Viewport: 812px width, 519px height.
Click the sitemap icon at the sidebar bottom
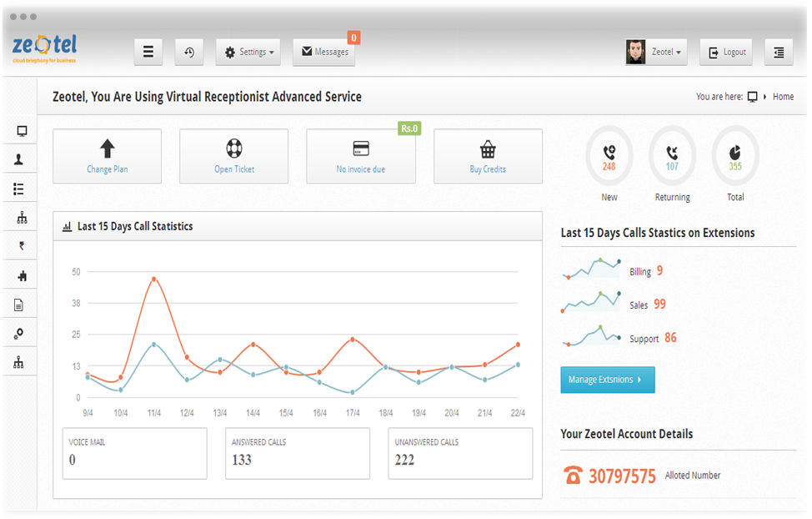tap(18, 362)
